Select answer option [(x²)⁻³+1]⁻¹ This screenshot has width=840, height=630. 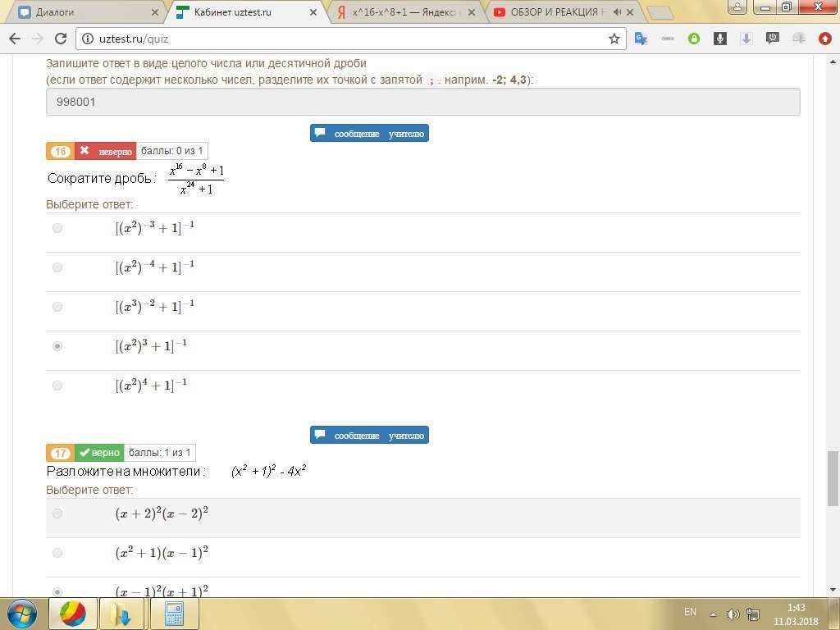[57, 227]
